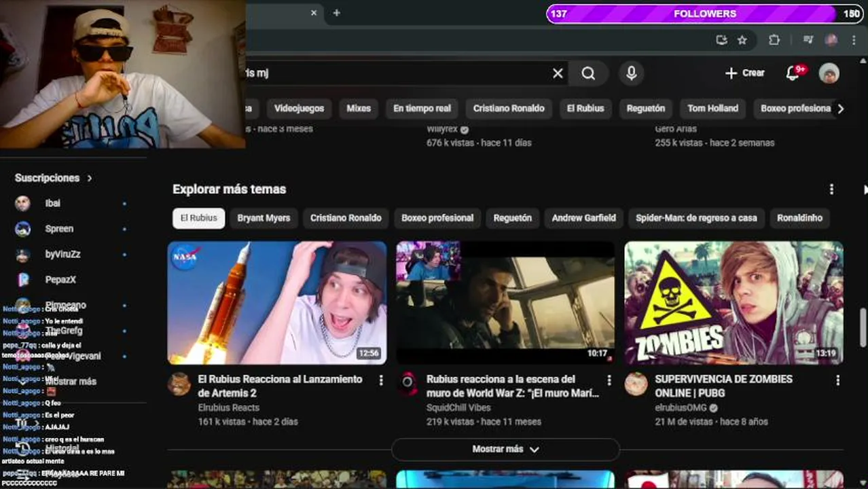Open menu for World War Z video
The width and height of the screenshot is (868, 489).
point(609,380)
